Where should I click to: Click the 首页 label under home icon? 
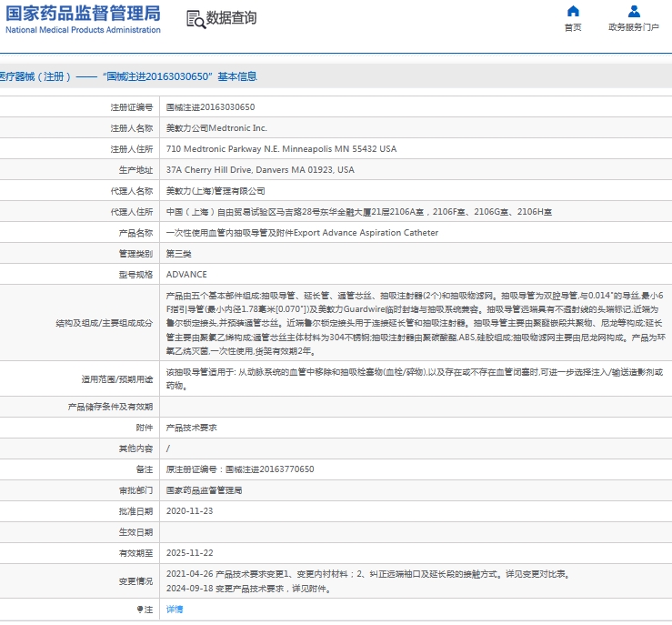(x=573, y=27)
